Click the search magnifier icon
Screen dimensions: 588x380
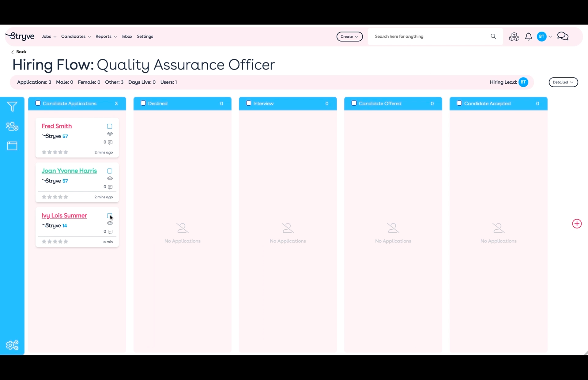coord(493,36)
